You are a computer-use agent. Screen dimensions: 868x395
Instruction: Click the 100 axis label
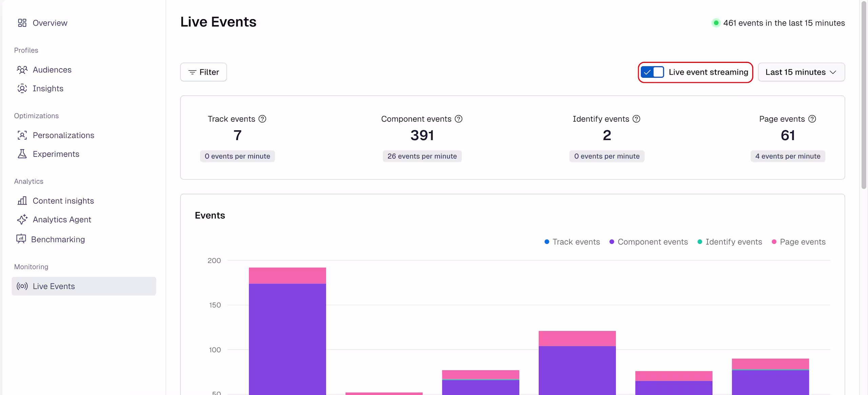215,350
